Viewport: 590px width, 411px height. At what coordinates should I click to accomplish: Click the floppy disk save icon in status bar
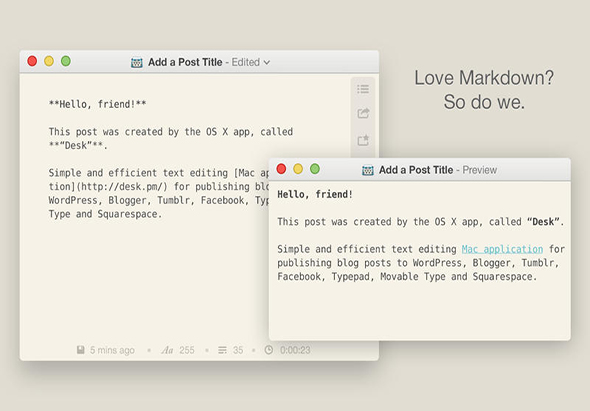point(81,350)
